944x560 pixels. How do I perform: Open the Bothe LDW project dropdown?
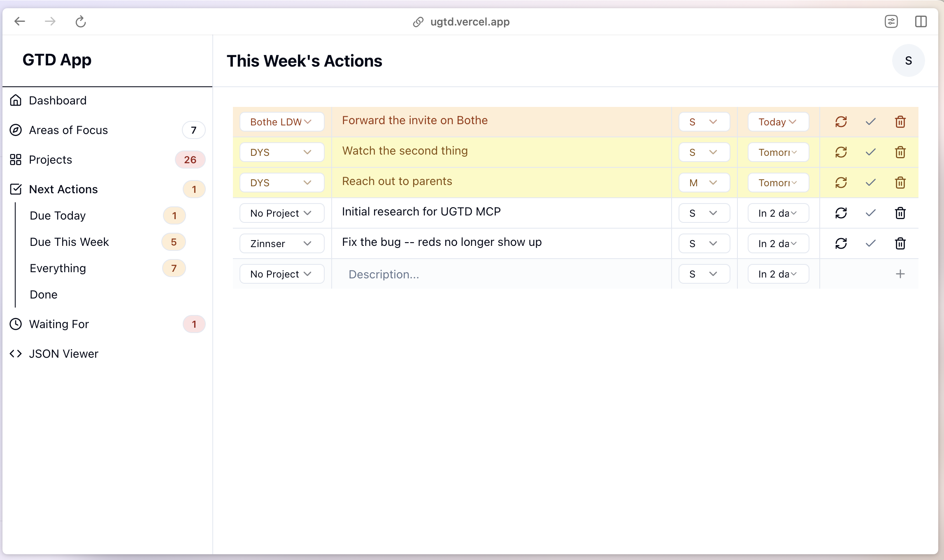click(281, 122)
